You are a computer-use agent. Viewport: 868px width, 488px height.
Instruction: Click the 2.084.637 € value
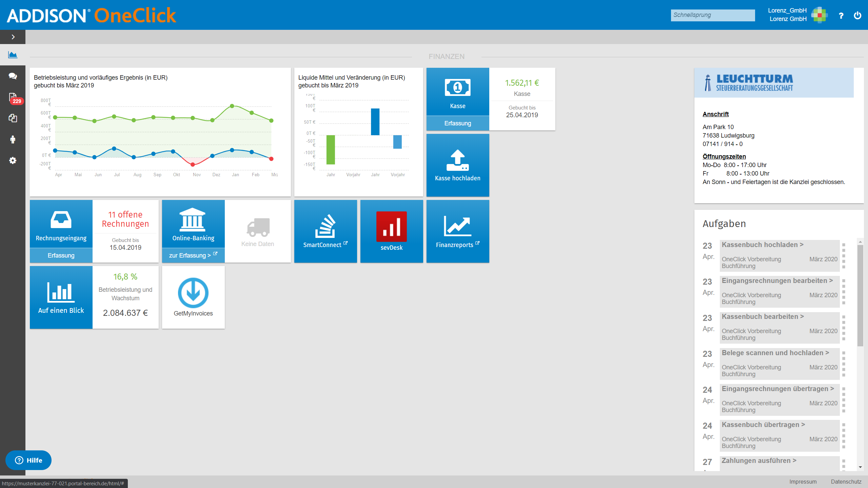pos(125,313)
